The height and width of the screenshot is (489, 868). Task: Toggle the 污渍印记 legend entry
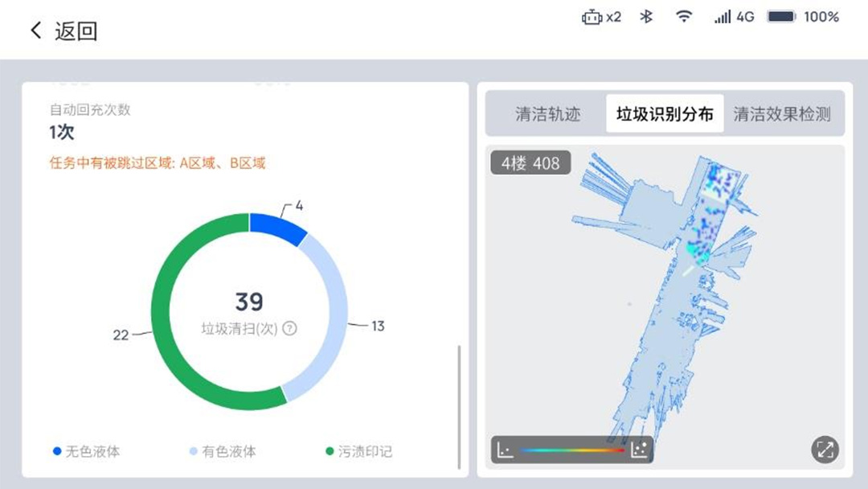coord(359,451)
